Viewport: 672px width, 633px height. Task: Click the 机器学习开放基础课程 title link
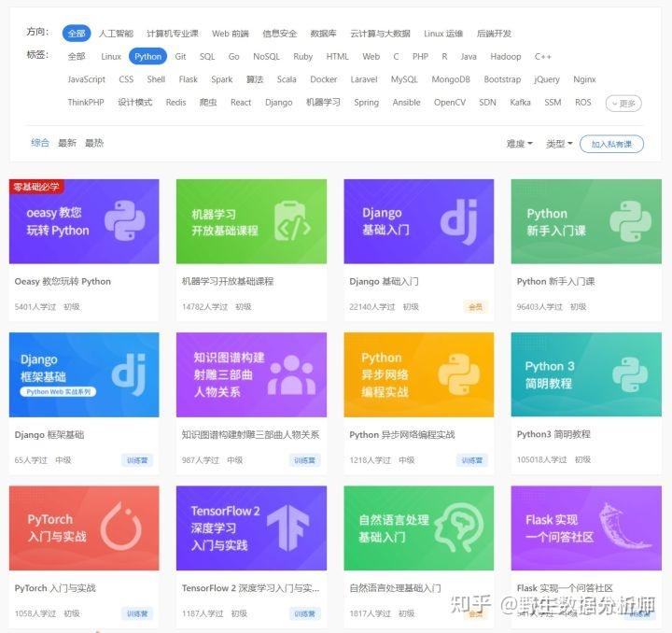(x=228, y=282)
